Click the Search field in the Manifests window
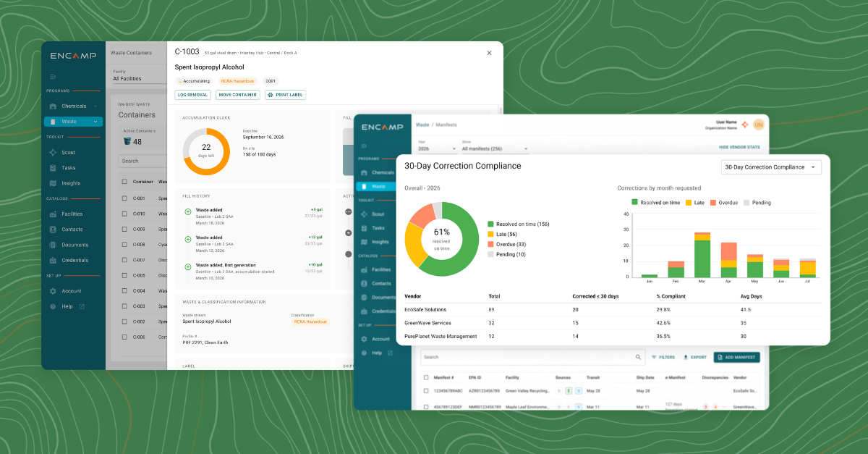The height and width of the screenshot is (454, 868). (532, 357)
